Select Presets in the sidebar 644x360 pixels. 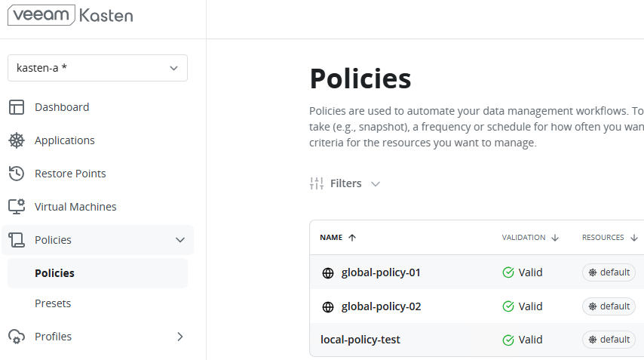pyautogui.click(x=53, y=303)
